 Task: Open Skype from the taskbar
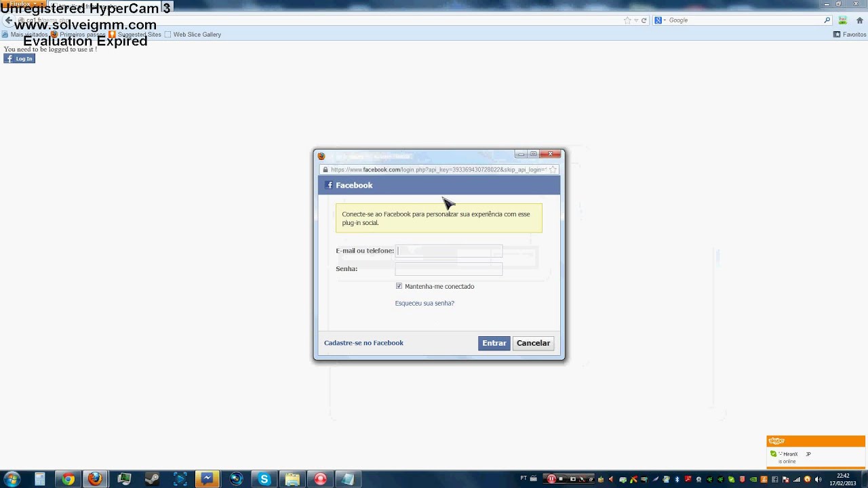[264, 479]
